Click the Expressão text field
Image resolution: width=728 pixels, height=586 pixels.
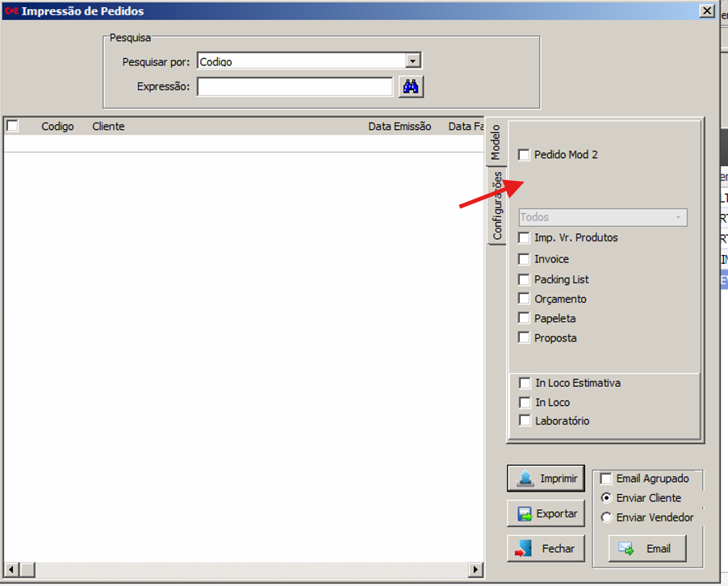(295, 86)
